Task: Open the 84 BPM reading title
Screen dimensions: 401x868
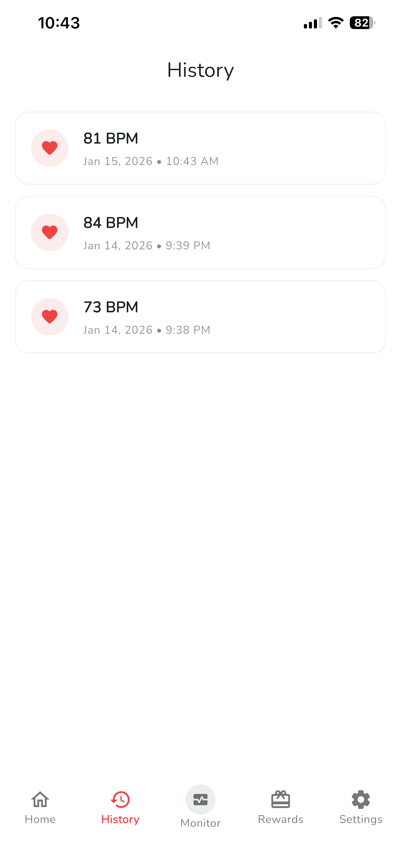Action: (x=111, y=223)
